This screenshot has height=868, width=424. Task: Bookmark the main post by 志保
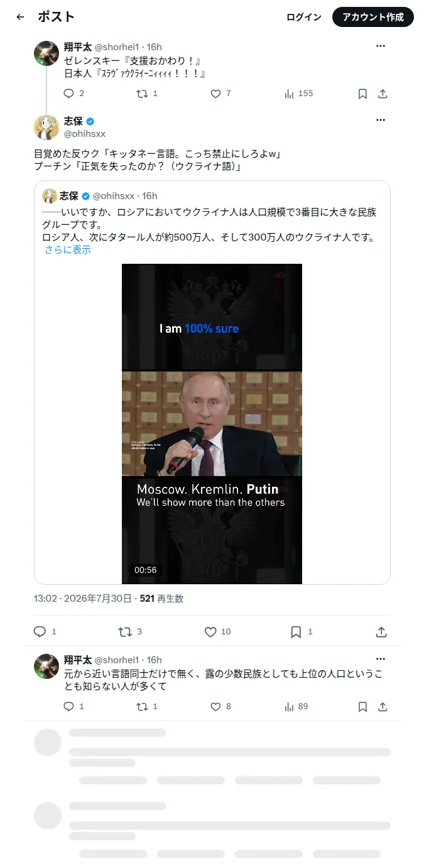[296, 632]
